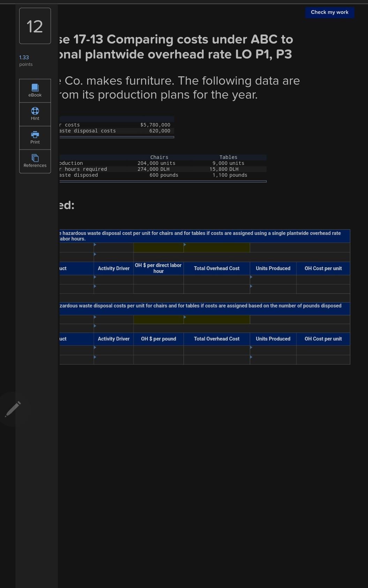
Task: Print the exercise page
Action: (35, 138)
